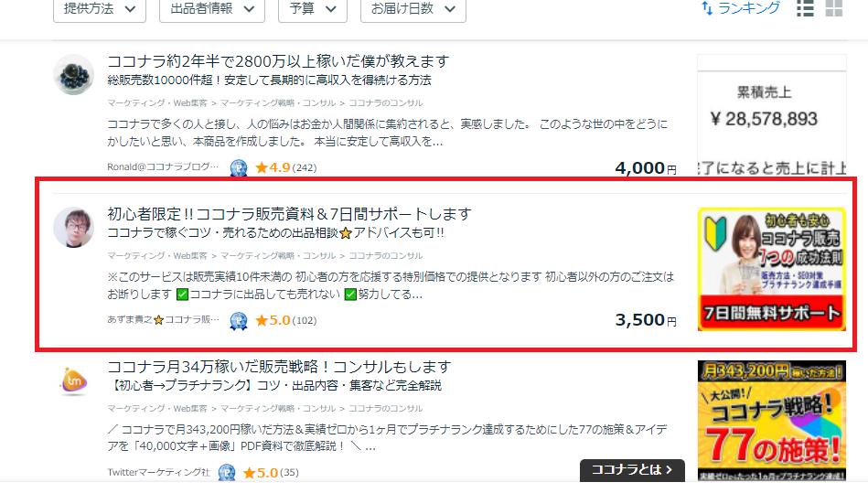Open the 提供方法 filter dropdown
This screenshot has width=868, height=493.
100,9
